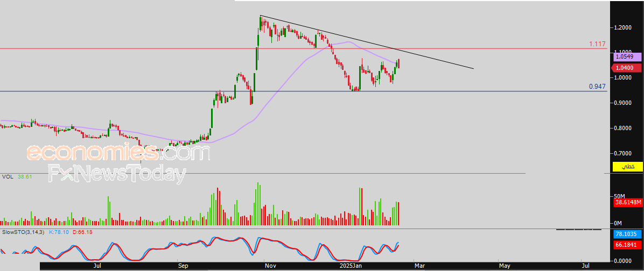
Task: Select the red 66.1841 stochastic tag
Action: tap(627, 245)
